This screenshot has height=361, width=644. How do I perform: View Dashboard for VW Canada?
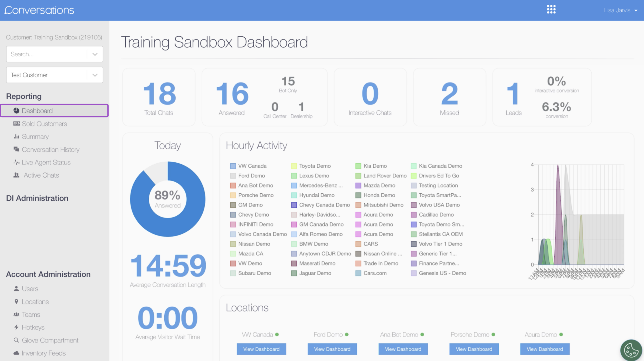click(x=261, y=349)
